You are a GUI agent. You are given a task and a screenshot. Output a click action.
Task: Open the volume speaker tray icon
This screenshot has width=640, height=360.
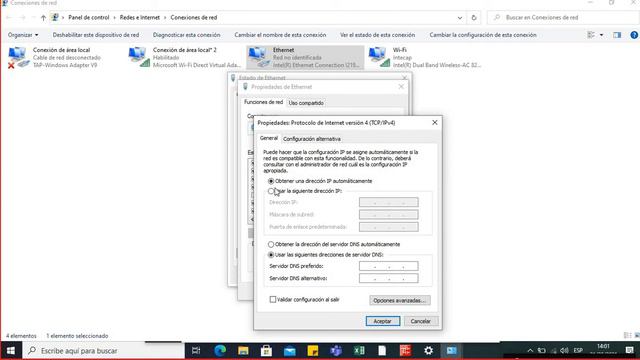(564, 351)
